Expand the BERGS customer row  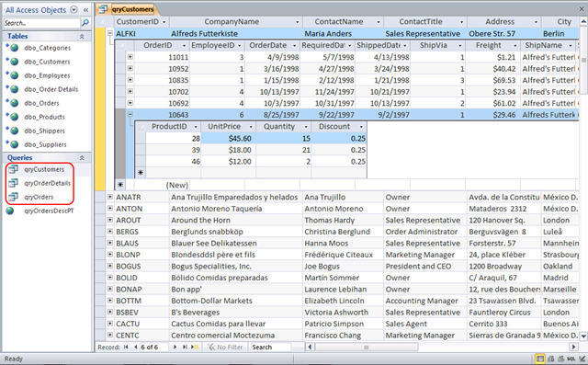110,231
